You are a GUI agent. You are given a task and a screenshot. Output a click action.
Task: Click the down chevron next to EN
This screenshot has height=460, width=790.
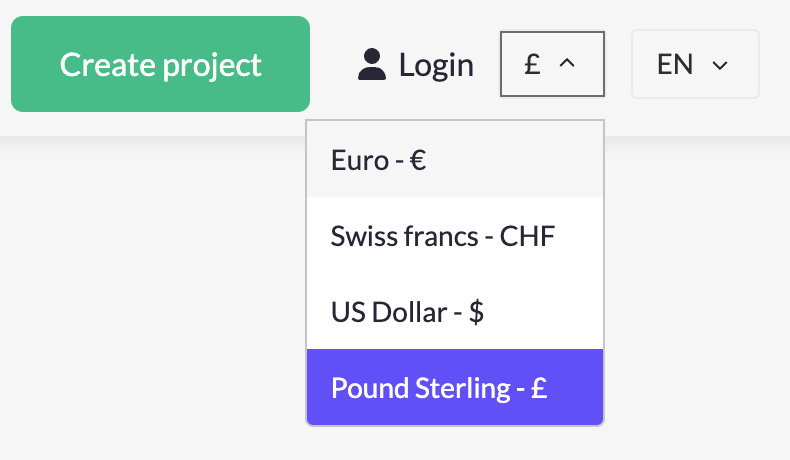coord(719,66)
